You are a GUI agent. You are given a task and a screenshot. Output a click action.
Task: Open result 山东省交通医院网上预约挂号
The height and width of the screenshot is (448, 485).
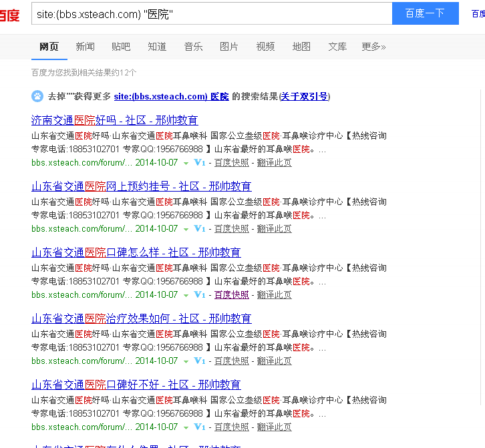(142, 186)
